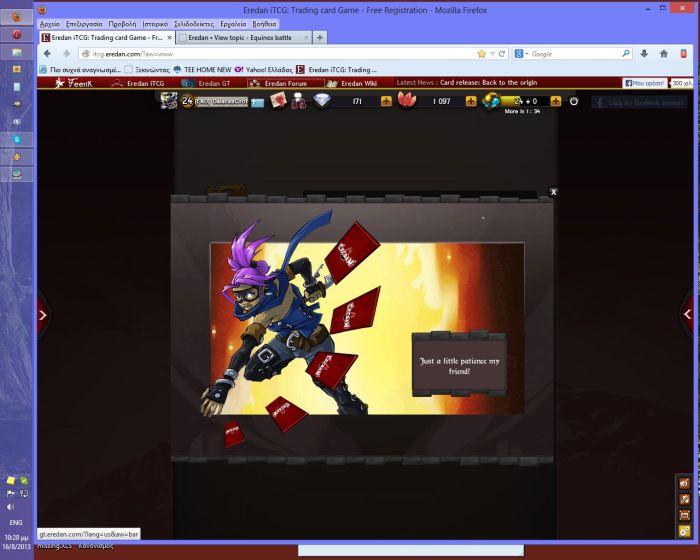Open bookmark TEE HOME NEW
700x560 pixels.
pyautogui.click(x=202, y=70)
